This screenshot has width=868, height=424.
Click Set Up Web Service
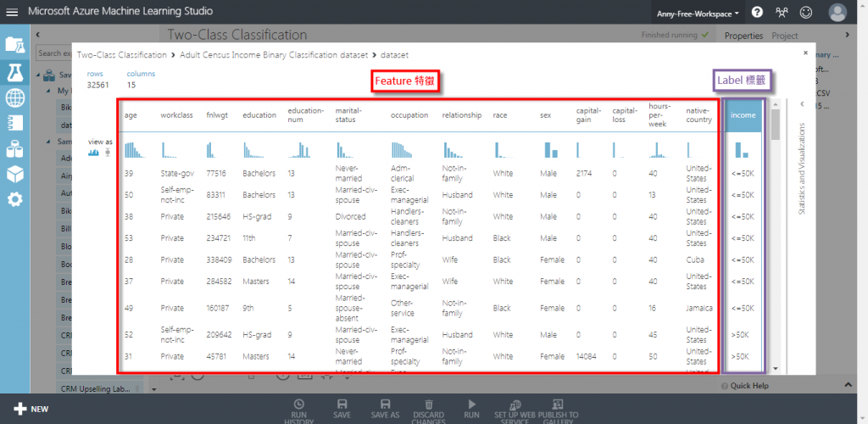515,412
